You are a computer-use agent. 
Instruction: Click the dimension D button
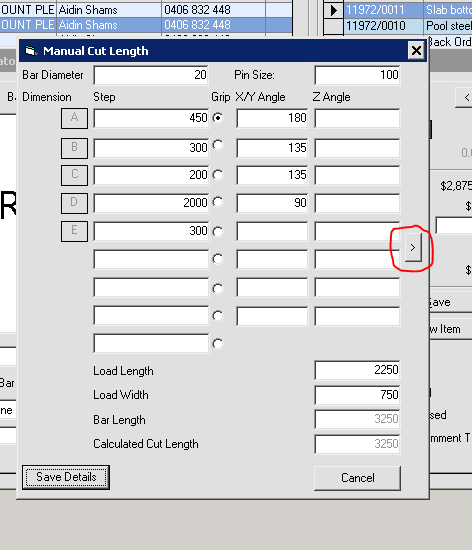click(74, 203)
